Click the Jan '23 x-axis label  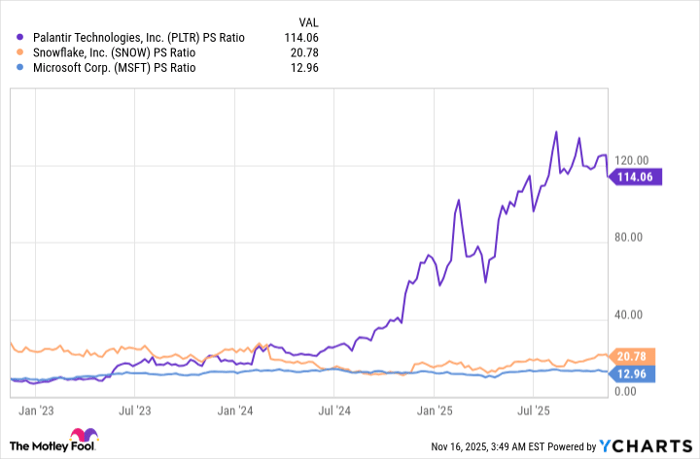pyautogui.click(x=36, y=411)
